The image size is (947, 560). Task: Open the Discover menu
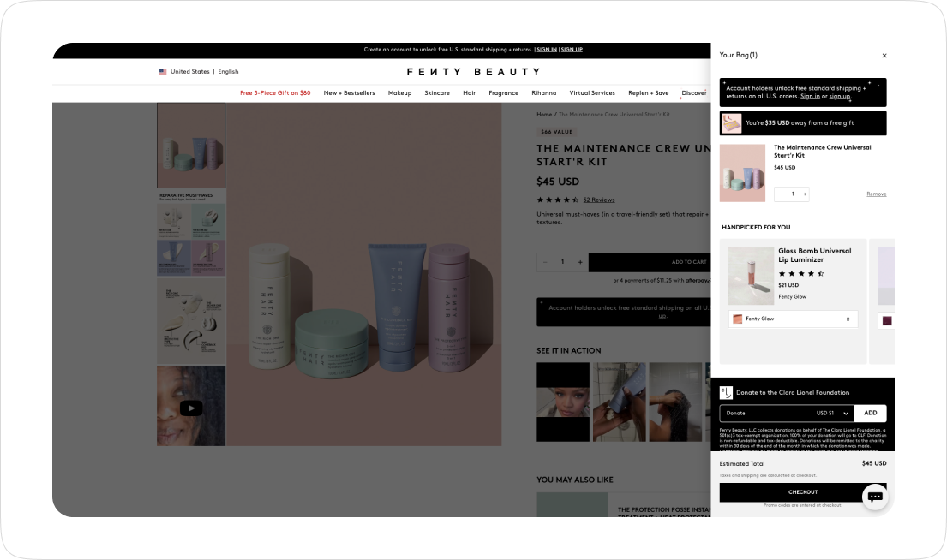point(694,93)
